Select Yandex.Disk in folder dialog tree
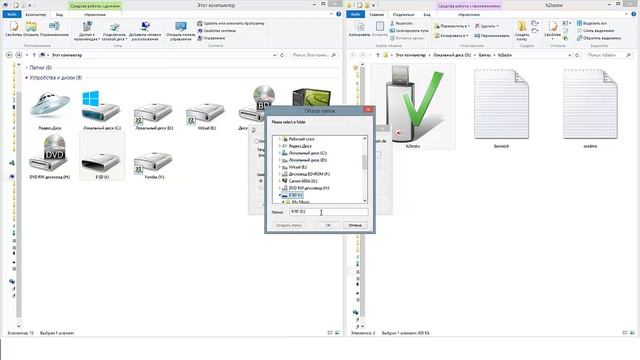 click(300, 146)
